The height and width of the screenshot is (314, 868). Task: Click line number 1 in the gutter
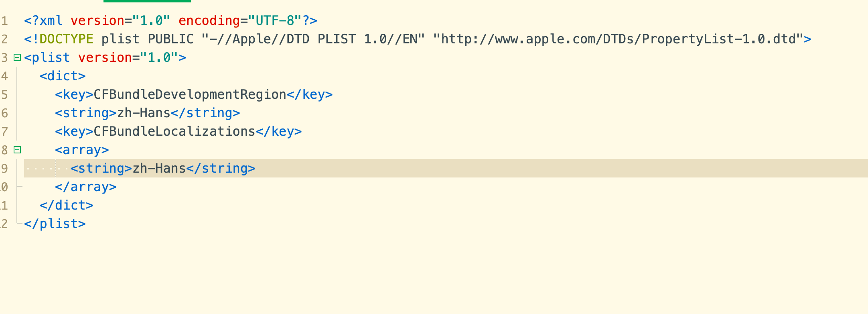[4, 20]
